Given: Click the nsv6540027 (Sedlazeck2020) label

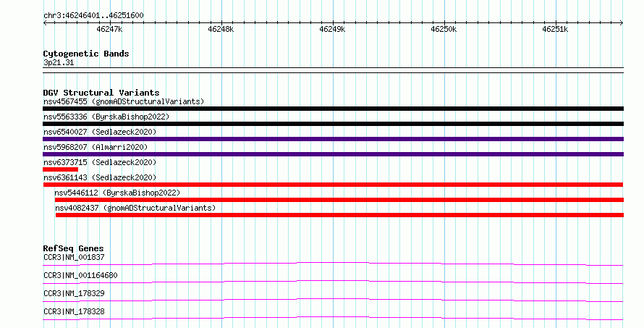Looking at the screenshot, I should 100,132.
